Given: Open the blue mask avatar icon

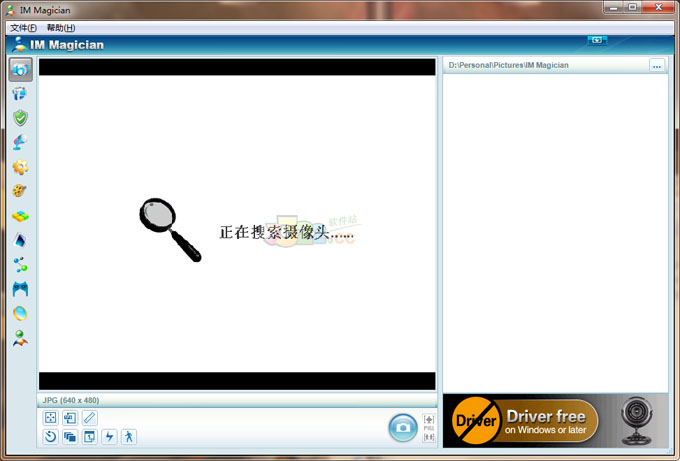Looking at the screenshot, I should click(20, 289).
